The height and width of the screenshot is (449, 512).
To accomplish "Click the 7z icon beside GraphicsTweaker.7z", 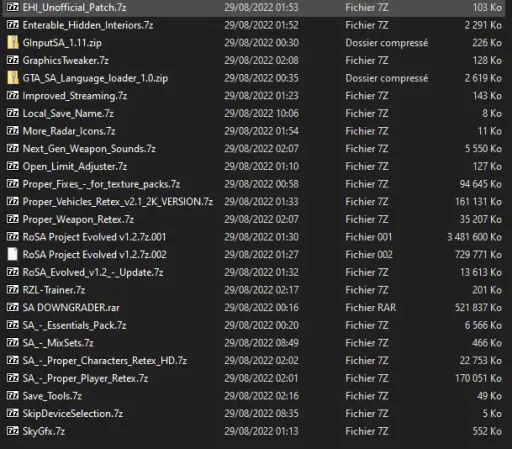I will [x=13, y=60].
